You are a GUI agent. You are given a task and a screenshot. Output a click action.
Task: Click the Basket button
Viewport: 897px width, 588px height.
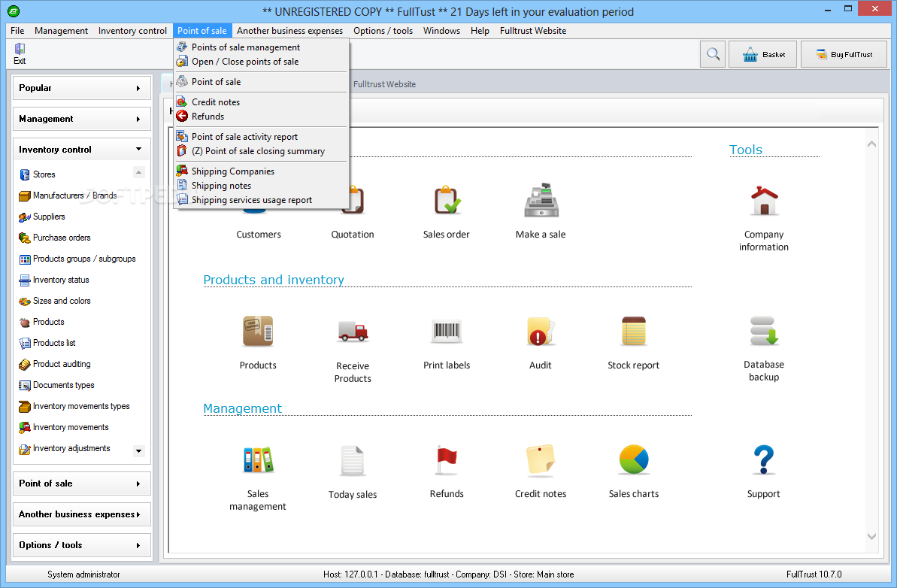point(762,54)
